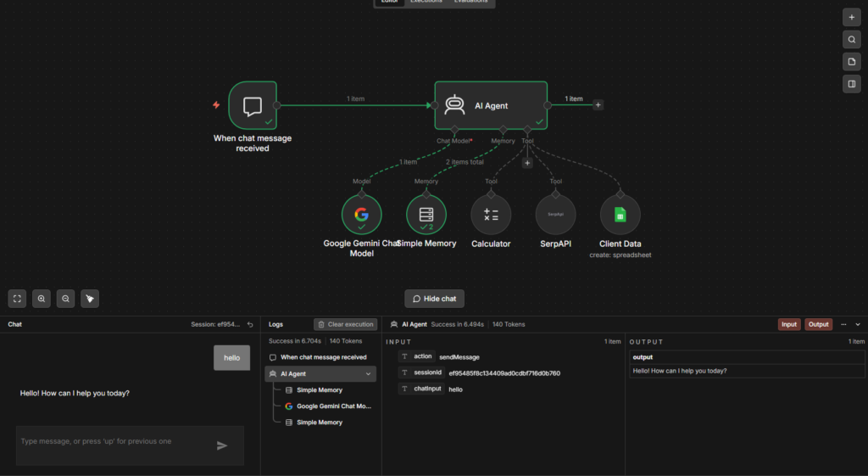Select the AI Agent log entry
This screenshot has height=476, width=868.
point(320,374)
